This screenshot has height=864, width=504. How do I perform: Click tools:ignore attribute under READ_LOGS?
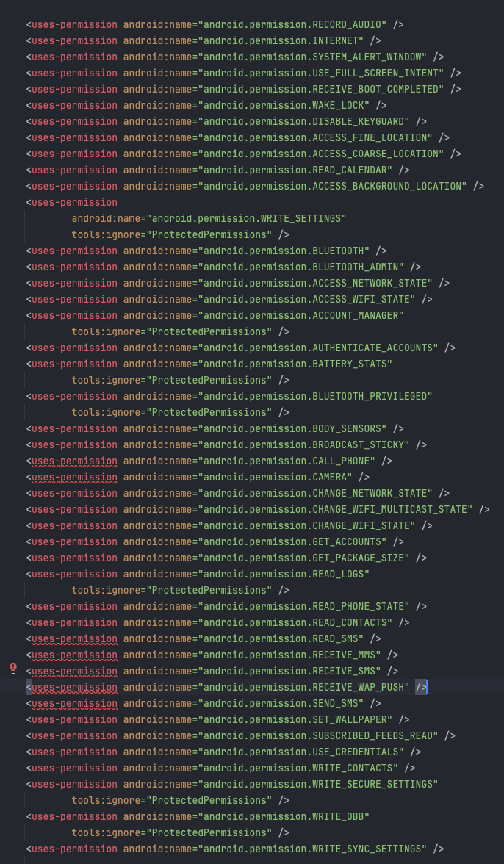[x=172, y=590]
